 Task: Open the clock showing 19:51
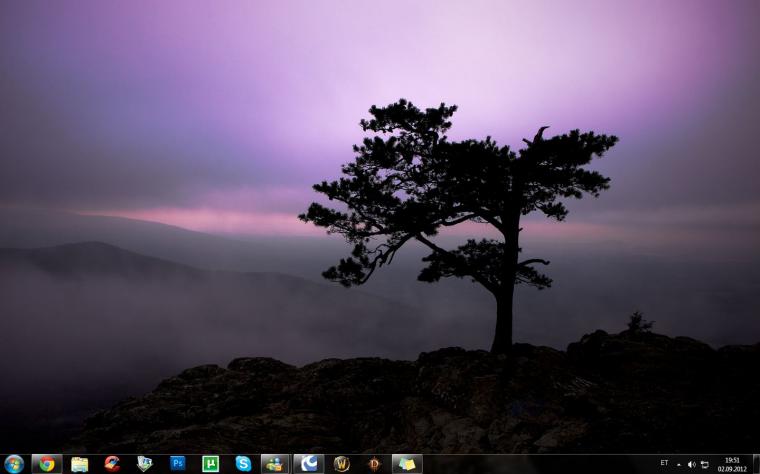pos(732,464)
